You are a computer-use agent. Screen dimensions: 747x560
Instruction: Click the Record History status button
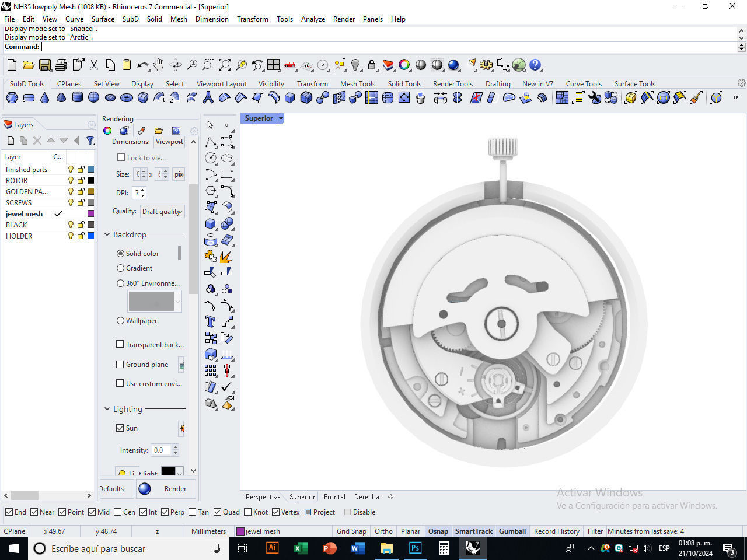tap(556, 531)
